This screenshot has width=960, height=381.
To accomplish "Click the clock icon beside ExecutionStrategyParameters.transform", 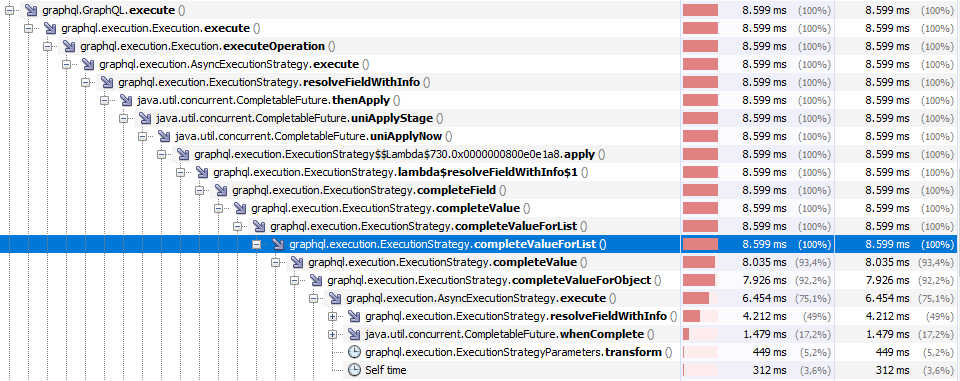I will pyautogui.click(x=354, y=352).
